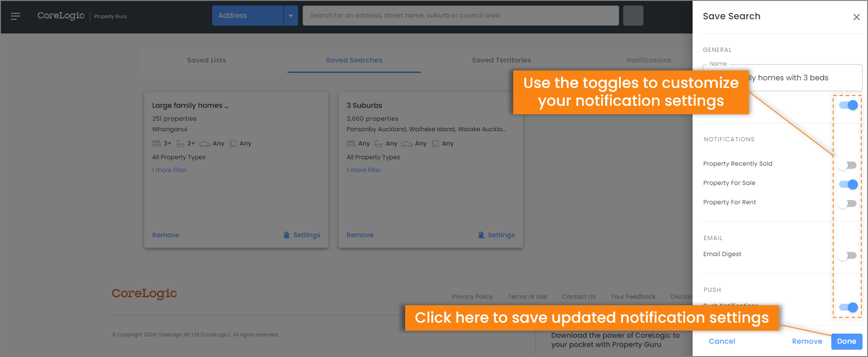Click Remove in Save Search panel
Screen dimensions: 868x357
[807, 341]
